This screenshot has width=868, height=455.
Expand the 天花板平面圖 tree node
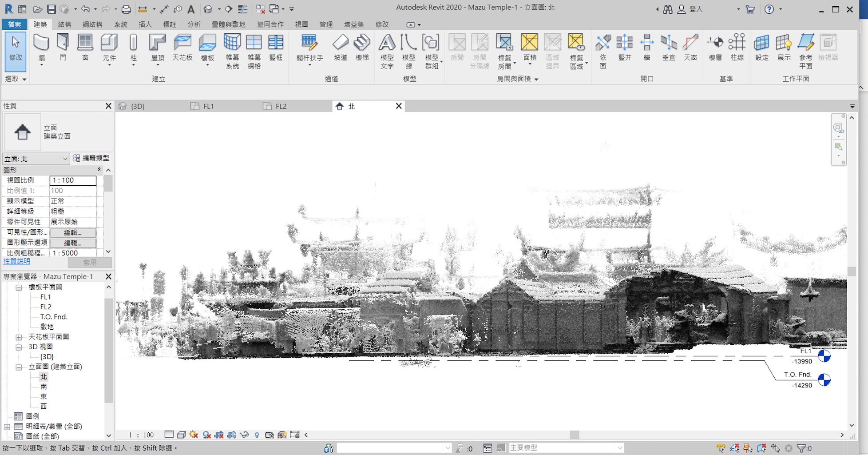19,337
